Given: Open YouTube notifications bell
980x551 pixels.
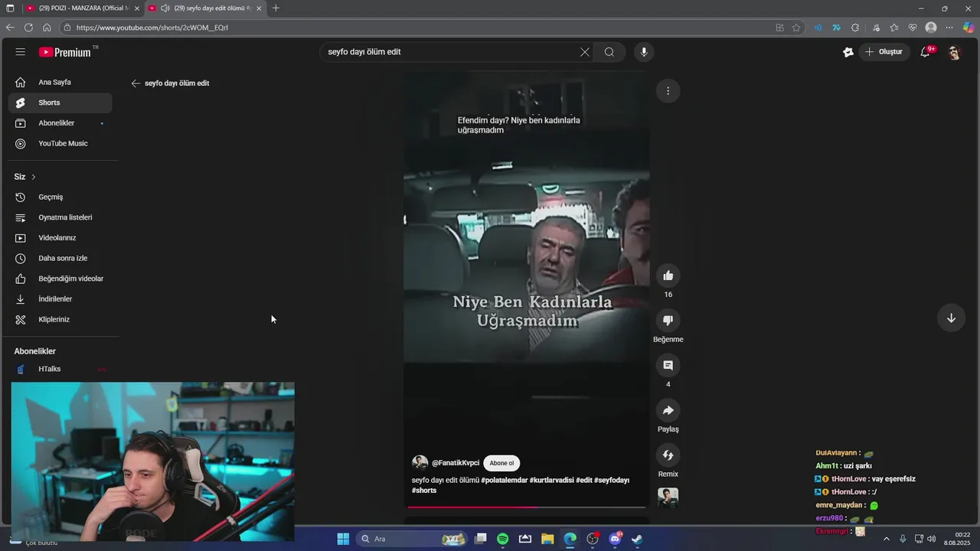Looking at the screenshot, I should coord(926,52).
